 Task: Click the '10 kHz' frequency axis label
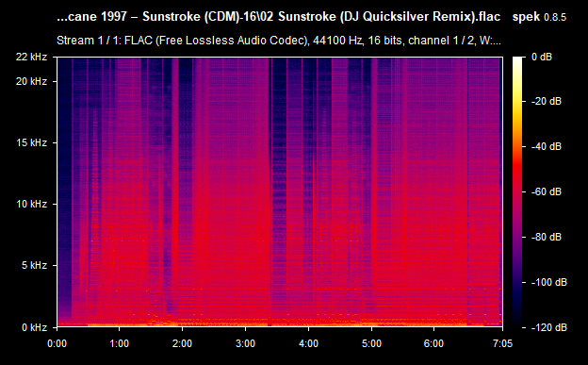[31, 204]
